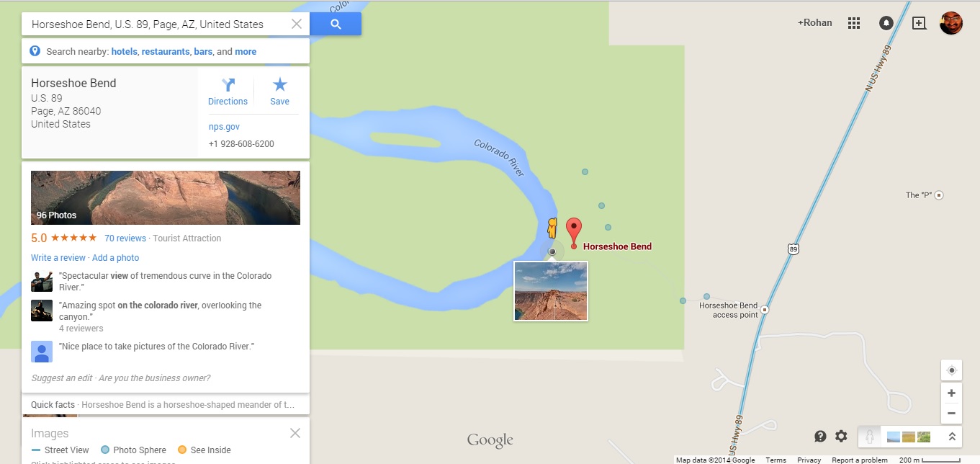Zoom out with the minus button

(x=952, y=414)
